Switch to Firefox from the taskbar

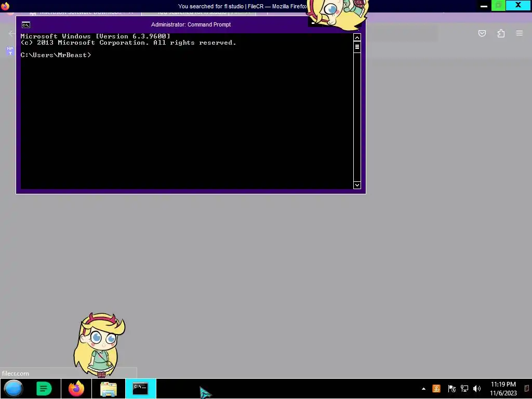point(76,389)
